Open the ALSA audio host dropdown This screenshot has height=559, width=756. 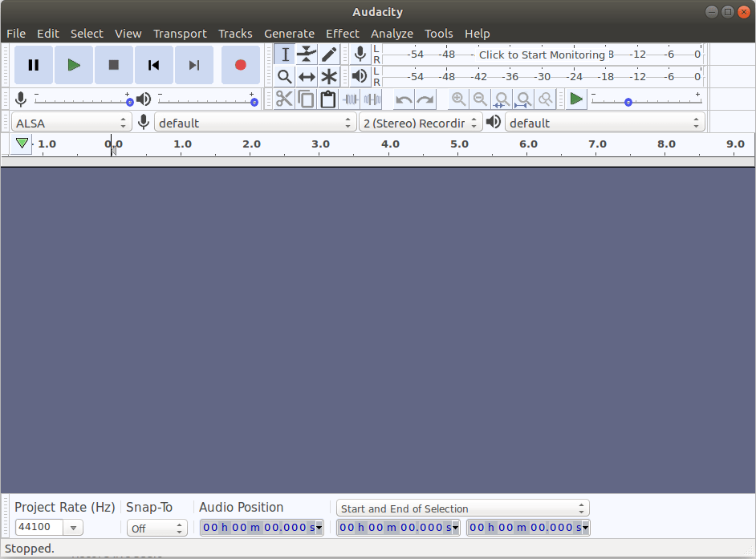72,123
